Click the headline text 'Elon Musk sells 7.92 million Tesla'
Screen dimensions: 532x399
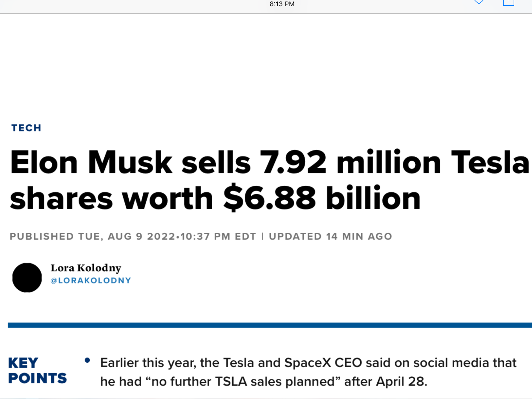(x=270, y=162)
